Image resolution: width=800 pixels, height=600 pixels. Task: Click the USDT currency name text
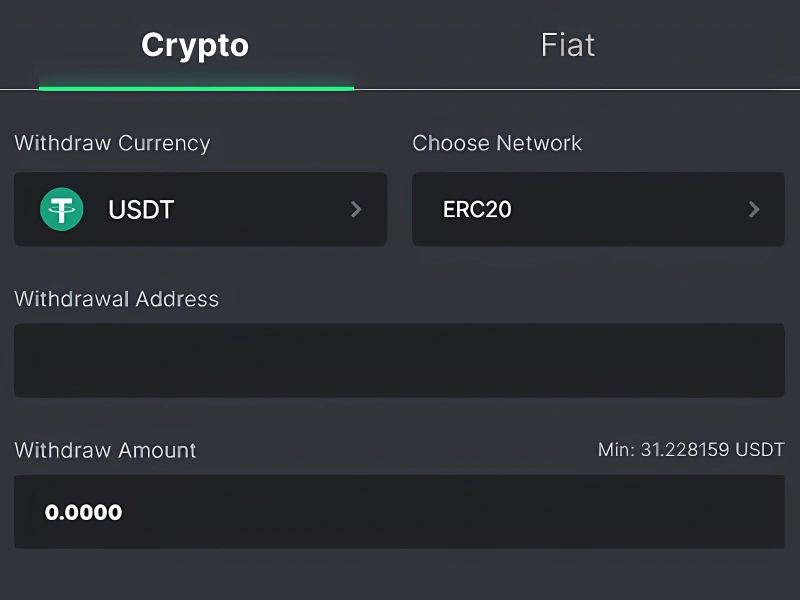click(141, 210)
